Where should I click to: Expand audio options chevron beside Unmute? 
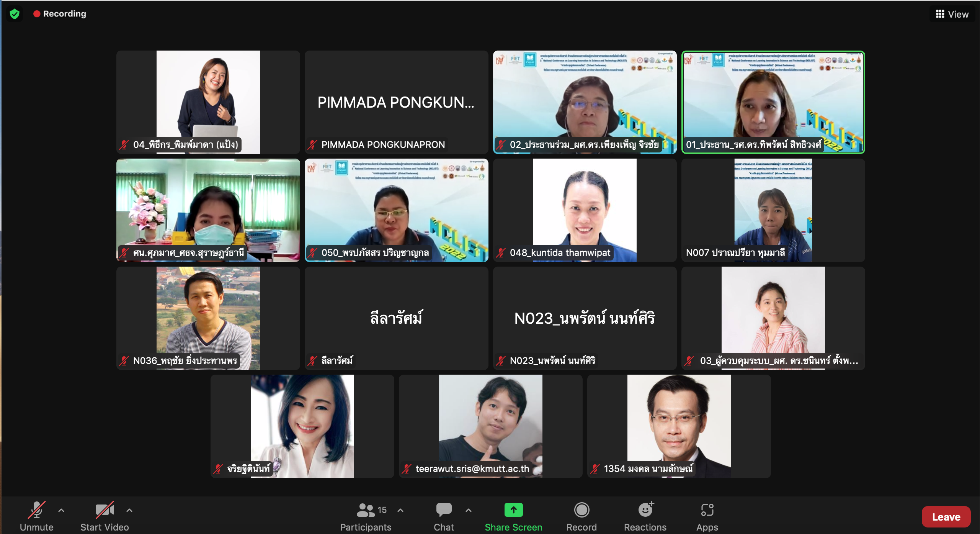click(61, 510)
